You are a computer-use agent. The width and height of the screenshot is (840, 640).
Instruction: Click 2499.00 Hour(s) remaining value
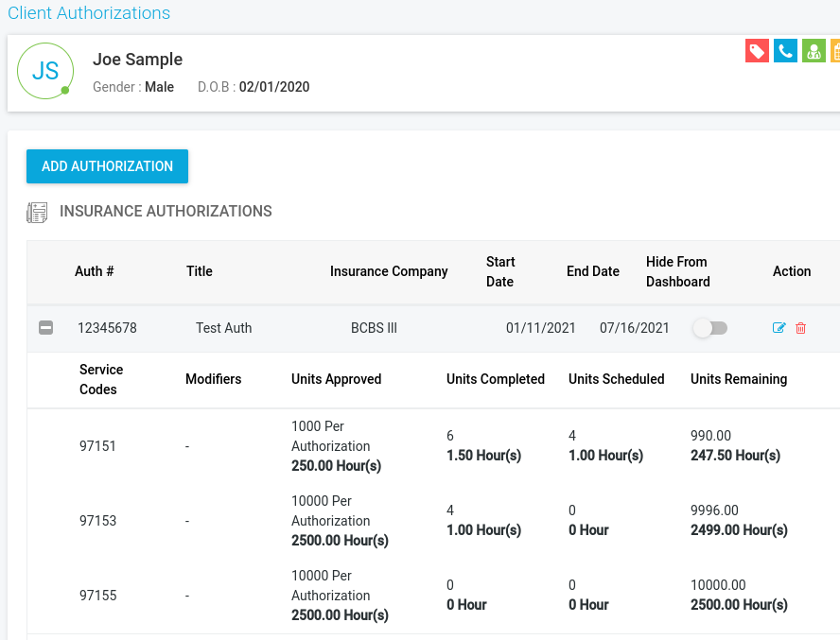pos(740,530)
